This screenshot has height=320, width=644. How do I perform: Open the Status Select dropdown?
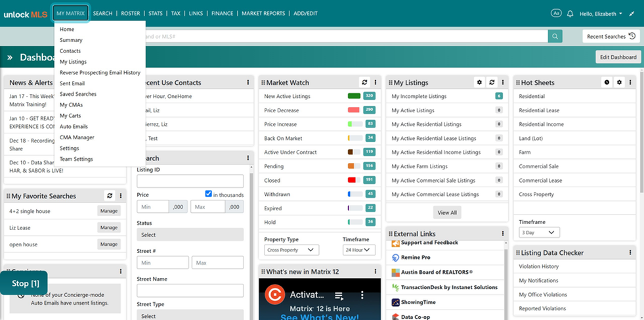[x=190, y=235]
